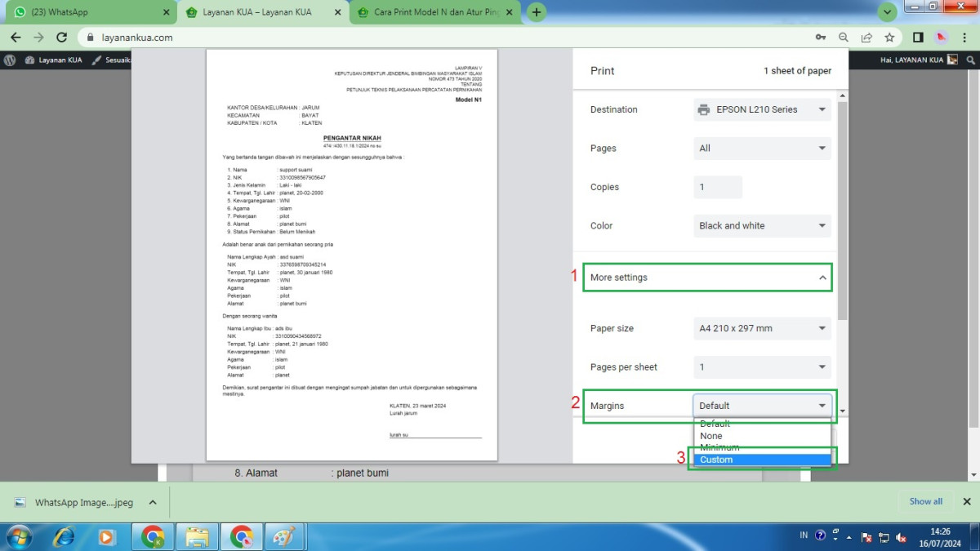Open the tab search chevron button
The height and width of the screenshot is (551, 980).
pos(887,12)
